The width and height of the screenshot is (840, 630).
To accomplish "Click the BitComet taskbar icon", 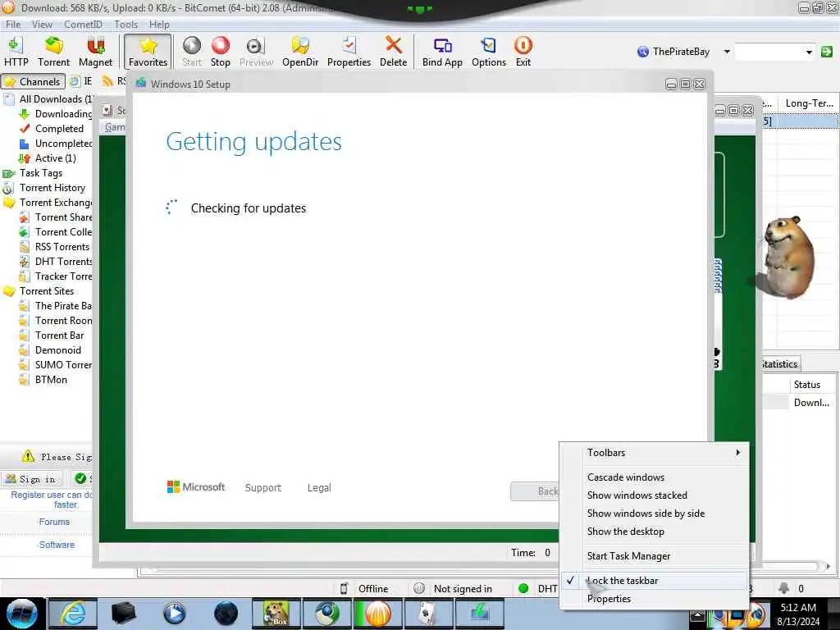I will 377,614.
